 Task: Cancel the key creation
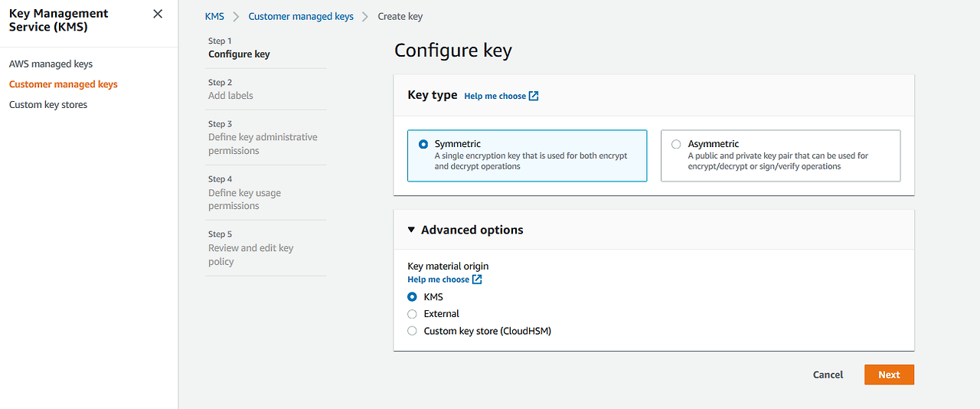pos(828,375)
